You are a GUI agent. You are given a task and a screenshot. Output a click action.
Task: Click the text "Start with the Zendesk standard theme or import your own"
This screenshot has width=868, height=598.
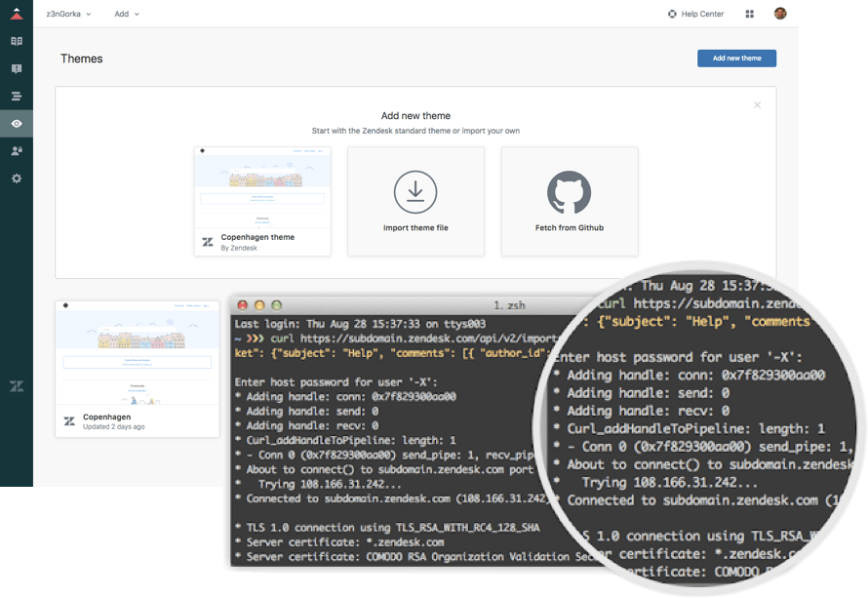click(415, 131)
